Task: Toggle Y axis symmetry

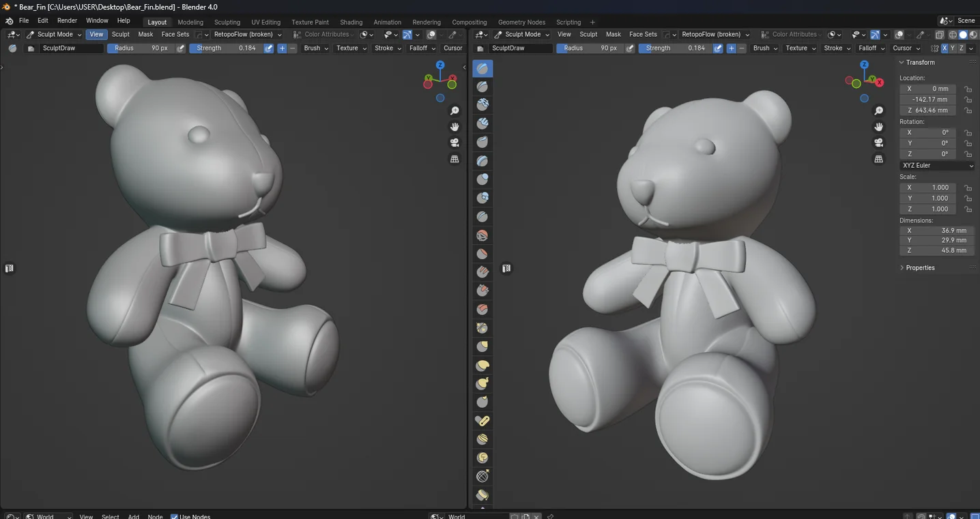Action: point(953,48)
